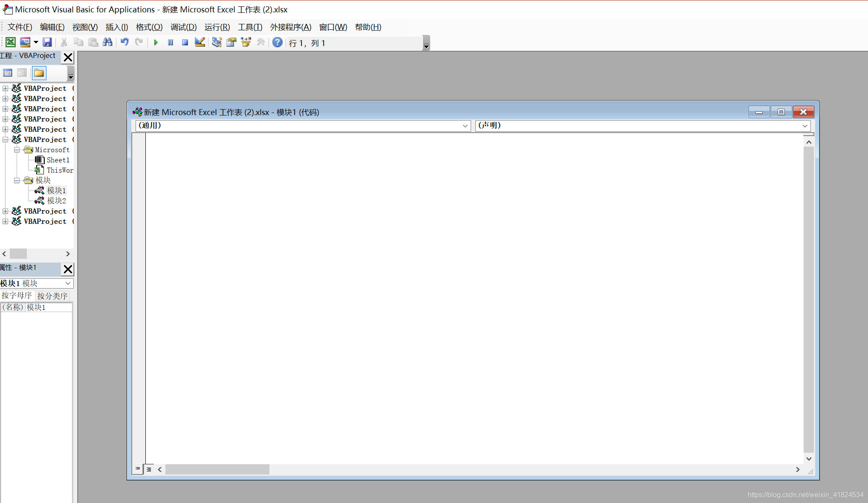The image size is (868, 503).
Task: Open the (声明) procedure dropdown
Action: 804,126
